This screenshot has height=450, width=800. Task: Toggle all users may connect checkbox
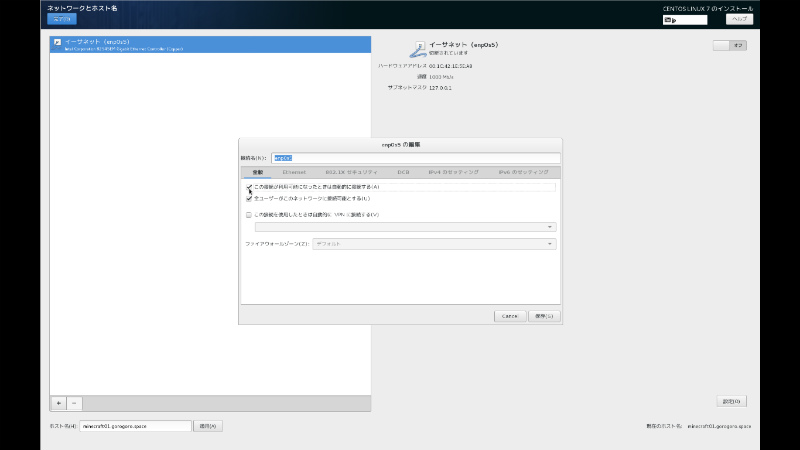249,198
